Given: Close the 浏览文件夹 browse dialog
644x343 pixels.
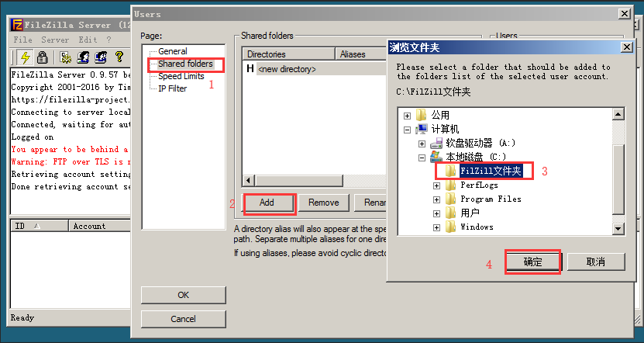Looking at the screenshot, I should coord(626,47).
